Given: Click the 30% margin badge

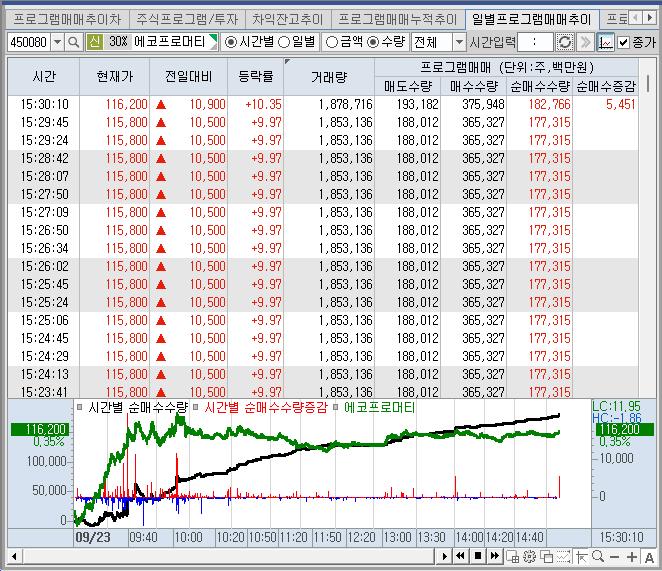Looking at the screenshot, I should 118,42.
